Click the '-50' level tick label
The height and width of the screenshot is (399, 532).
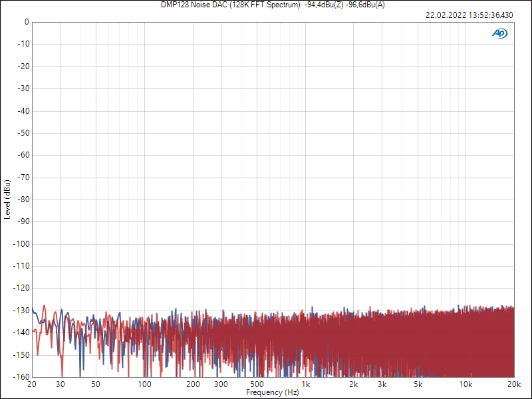pyautogui.click(x=23, y=133)
